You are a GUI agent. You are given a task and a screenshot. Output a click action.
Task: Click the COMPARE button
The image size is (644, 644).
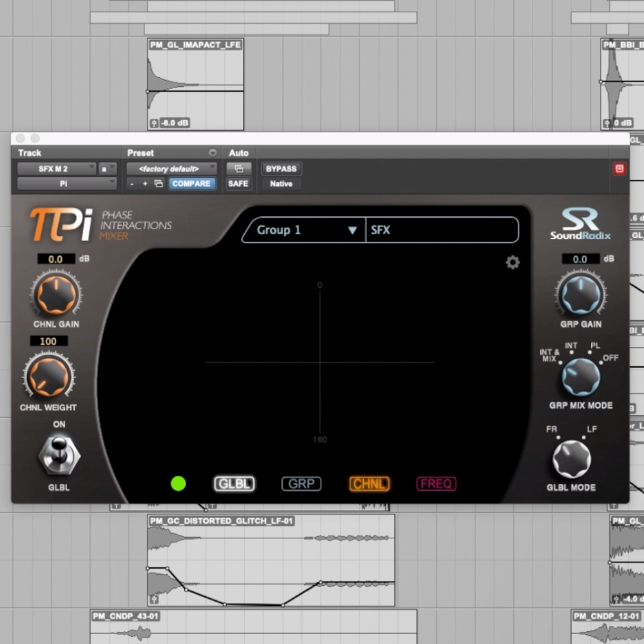(191, 184)
